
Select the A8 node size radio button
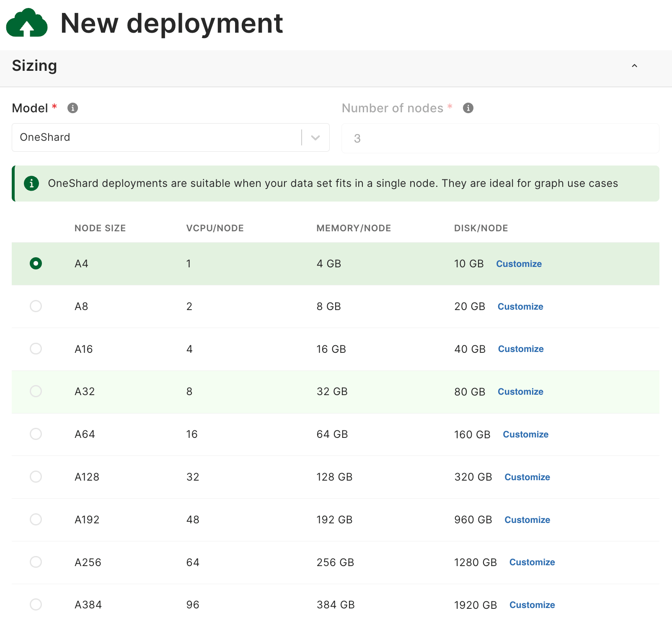(36, 306)
